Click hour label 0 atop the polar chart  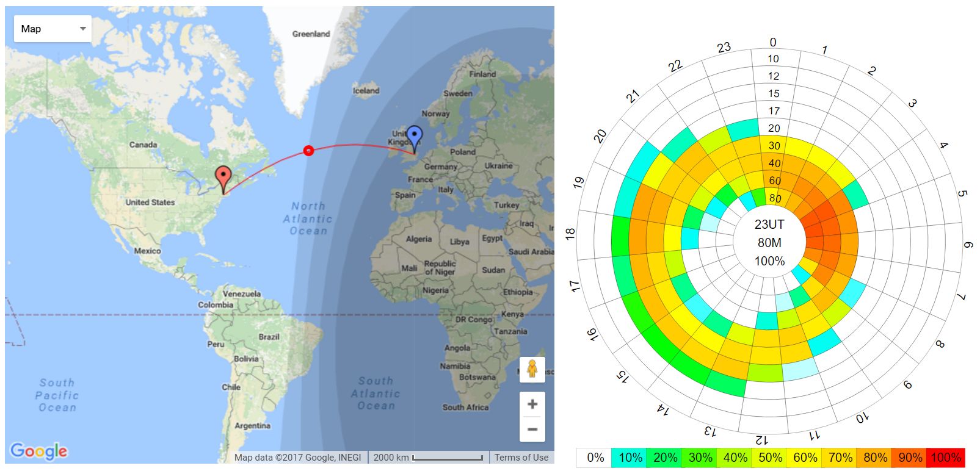[x=773, y=42]
